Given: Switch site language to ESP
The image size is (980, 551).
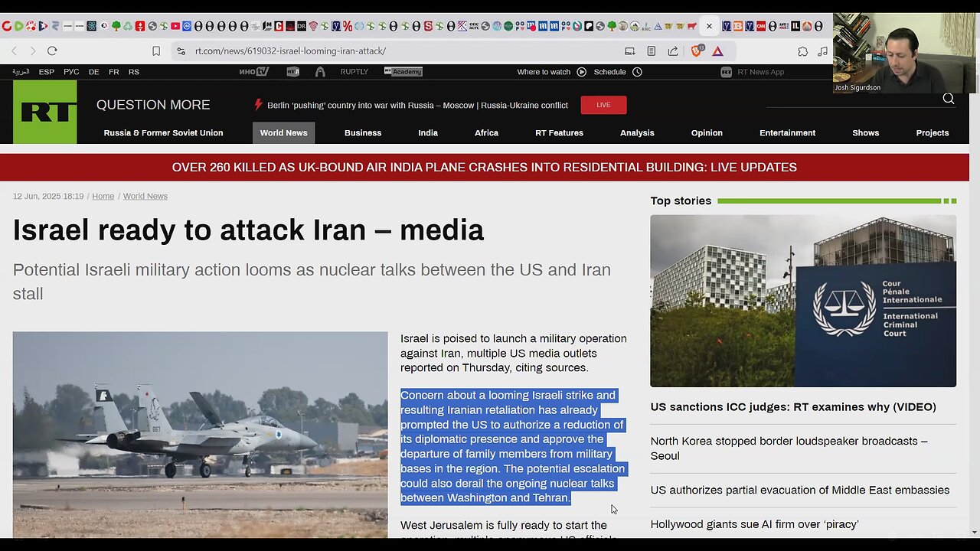Looking at the screenshot, I should [47, 72].
